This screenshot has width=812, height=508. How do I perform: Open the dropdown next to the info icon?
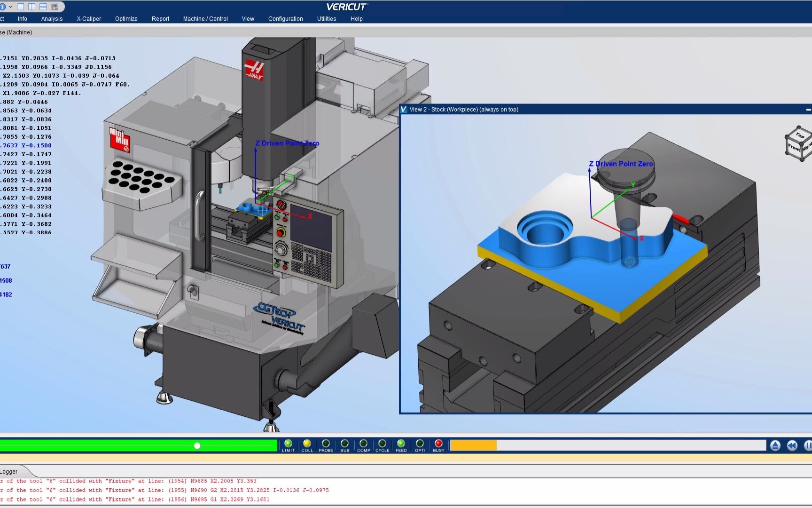point(10,8)
